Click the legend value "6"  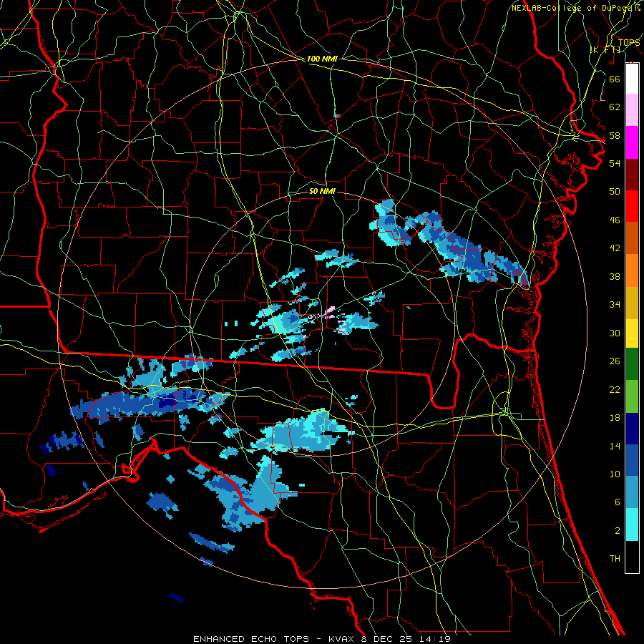(x=617, y=502)
